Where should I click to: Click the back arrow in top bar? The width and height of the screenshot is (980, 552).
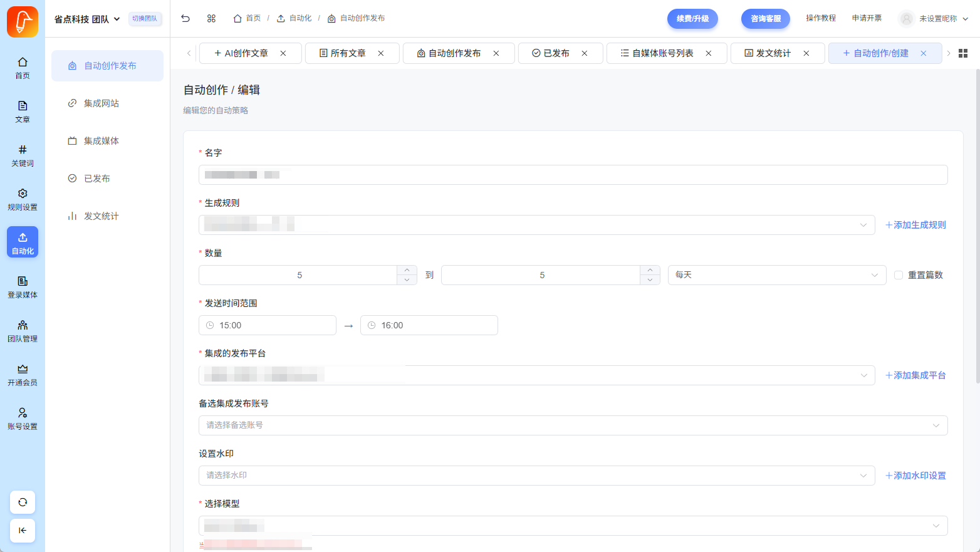click(185, 18)
